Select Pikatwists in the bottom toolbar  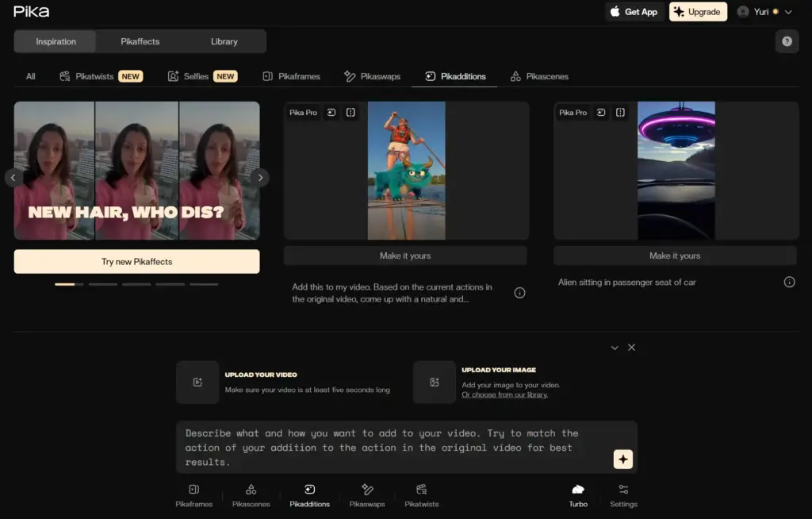point(422,495)
